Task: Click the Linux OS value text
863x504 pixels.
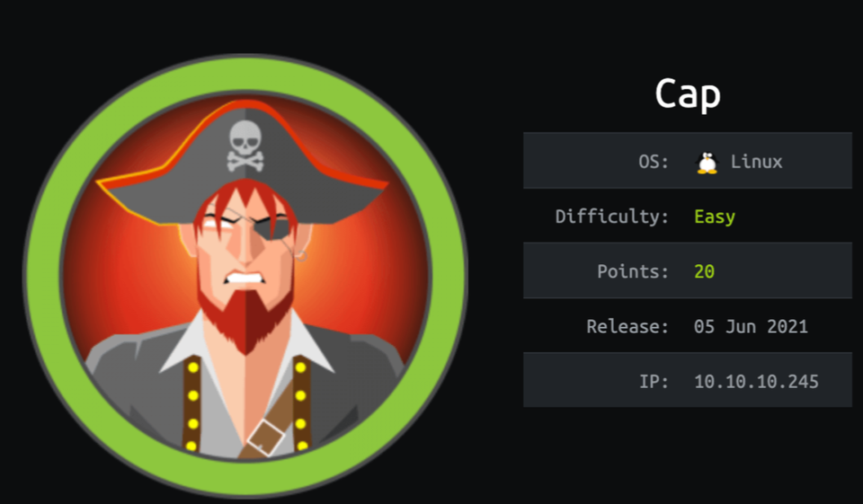Action: [756, 162]
